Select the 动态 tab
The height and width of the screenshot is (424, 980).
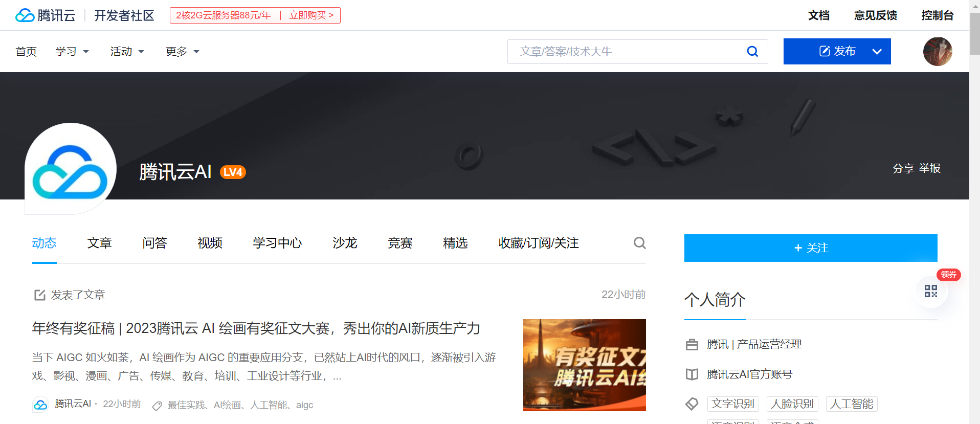pos(44,243)
